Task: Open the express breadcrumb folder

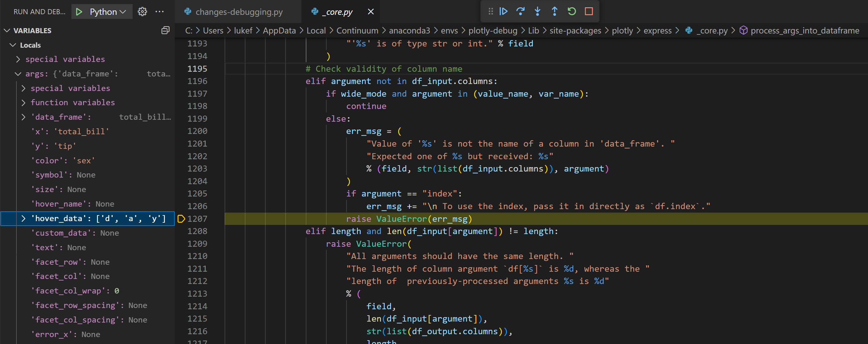Action: (657, 31)
